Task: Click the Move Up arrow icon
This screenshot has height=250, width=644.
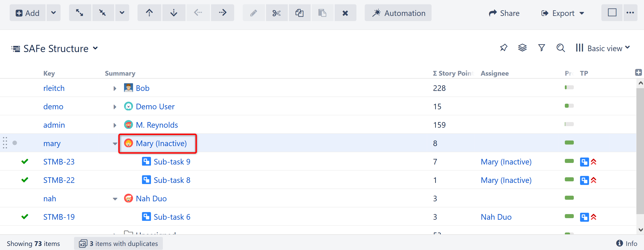Action: point(149,13)
